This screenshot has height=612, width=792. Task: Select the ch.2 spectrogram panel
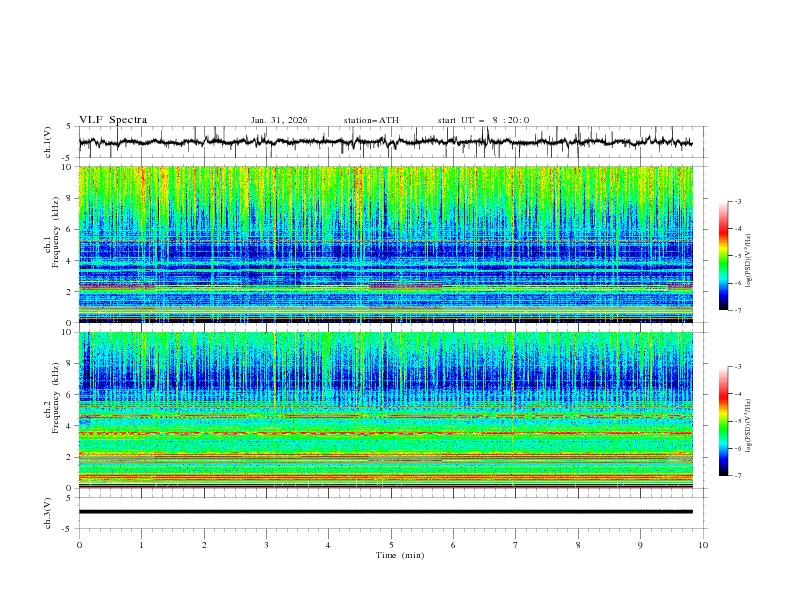391,409
